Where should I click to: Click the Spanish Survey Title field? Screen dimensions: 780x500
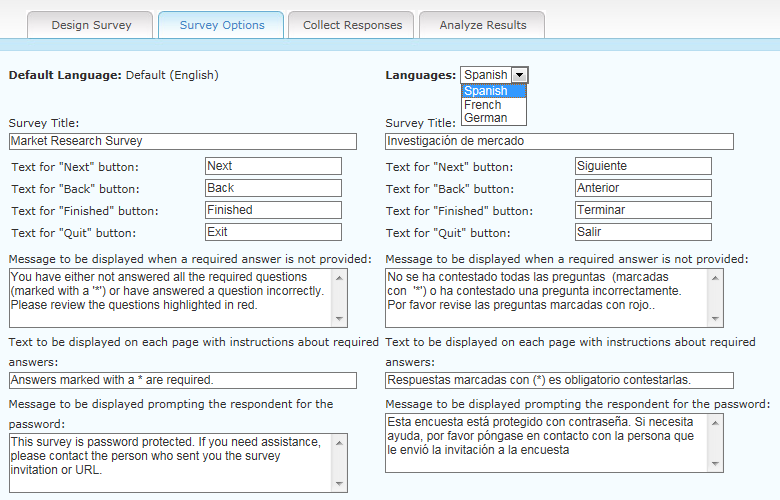click(x=558, y=142)
